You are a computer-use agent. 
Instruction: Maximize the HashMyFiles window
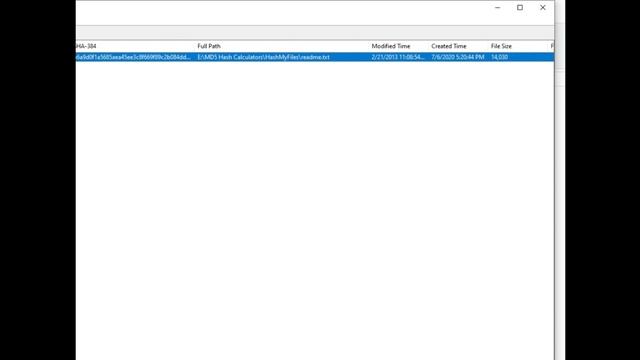520,8
